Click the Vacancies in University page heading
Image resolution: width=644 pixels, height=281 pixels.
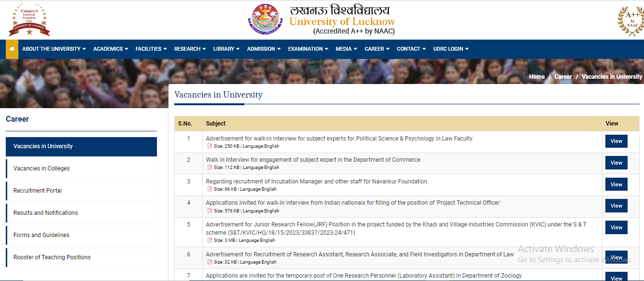tap(218, 95)
